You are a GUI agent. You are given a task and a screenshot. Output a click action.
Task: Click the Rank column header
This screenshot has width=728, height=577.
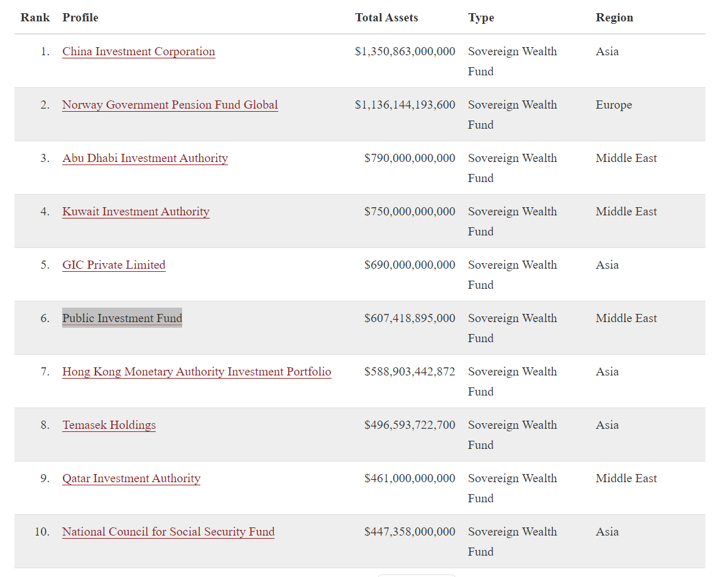coord(35,18)
